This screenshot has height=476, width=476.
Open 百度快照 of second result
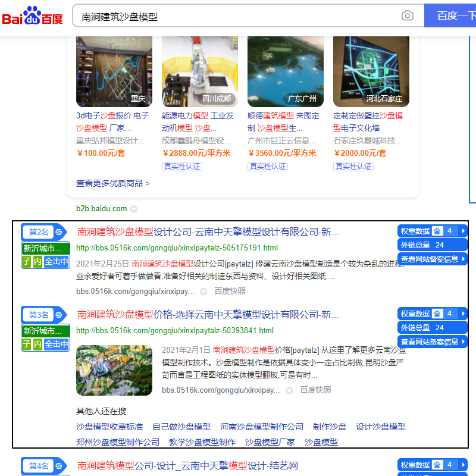[x=230, y=291]
